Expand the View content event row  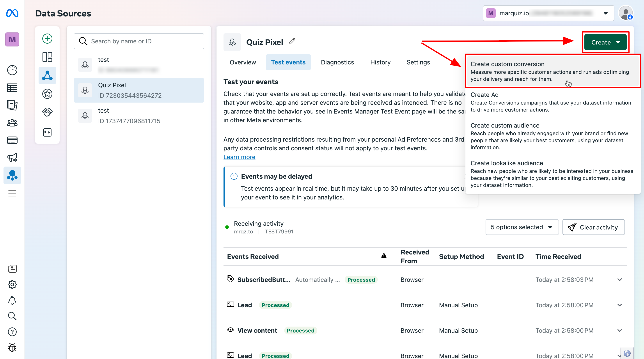point(619,331)
